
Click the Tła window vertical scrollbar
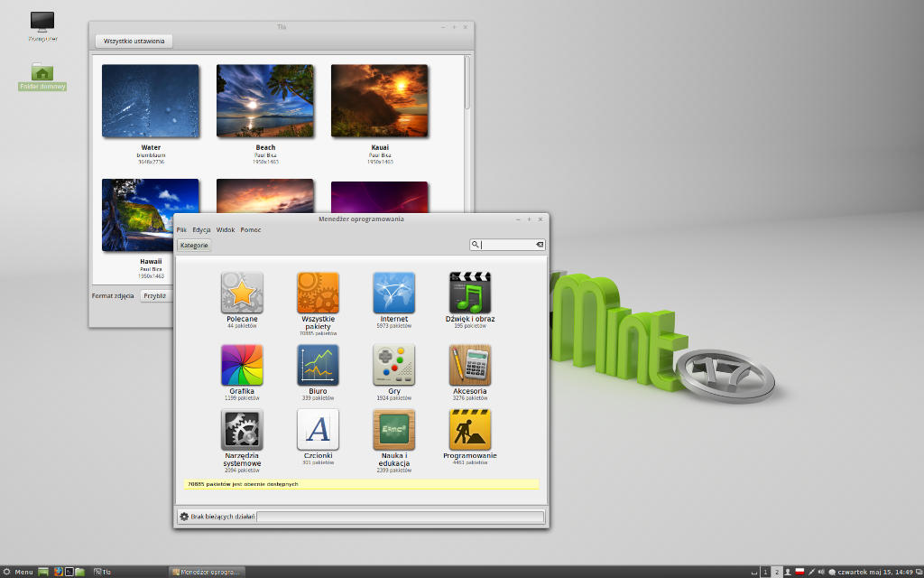pos(467,82)
